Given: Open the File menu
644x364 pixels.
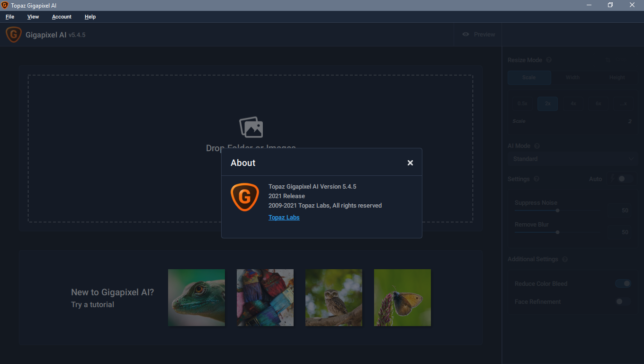Looking at the screenshot, I should (x=10, y=17).
